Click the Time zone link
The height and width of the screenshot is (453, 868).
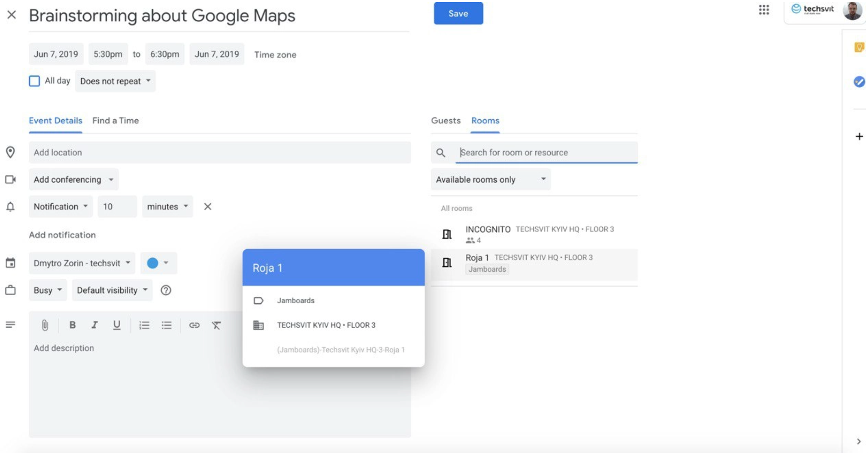(275, 54)
